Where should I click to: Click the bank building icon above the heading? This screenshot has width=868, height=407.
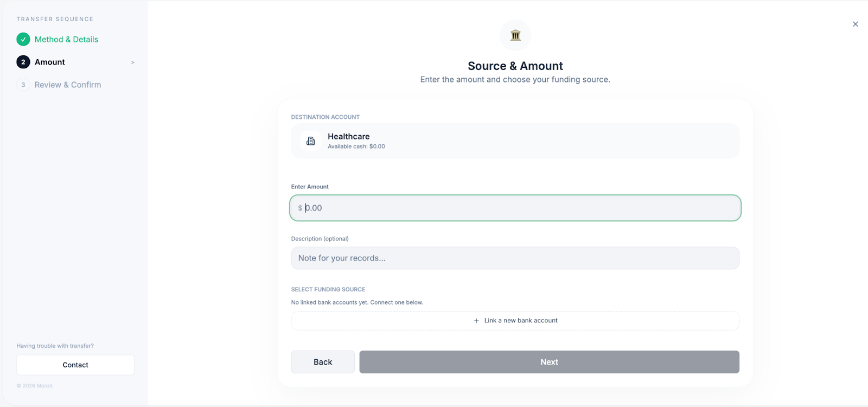[515, 35]
